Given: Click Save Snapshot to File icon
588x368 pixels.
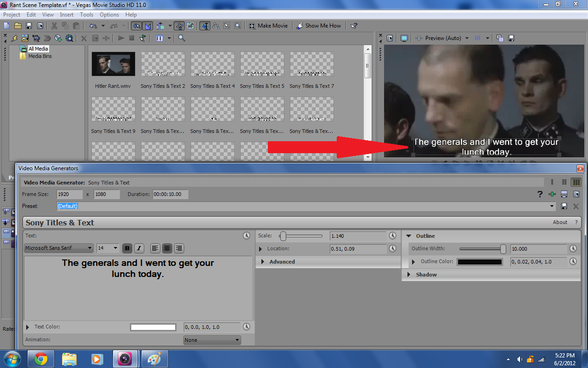Looking at the screenshot, I should click(x=511, y=38).
